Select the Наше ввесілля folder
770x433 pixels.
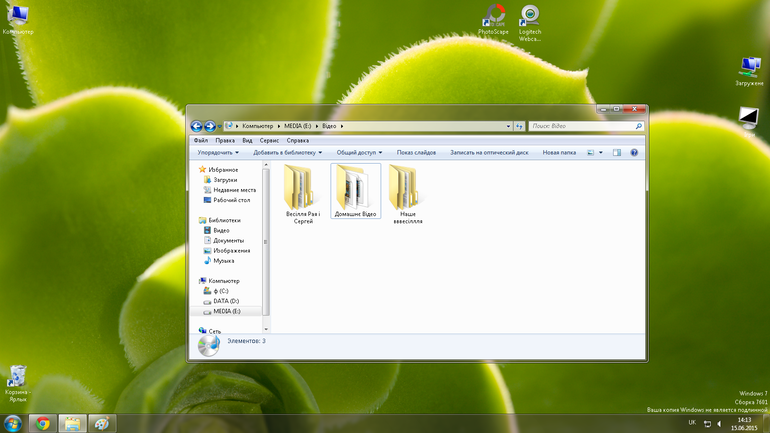pyautogui.click(x=408, y=194)
